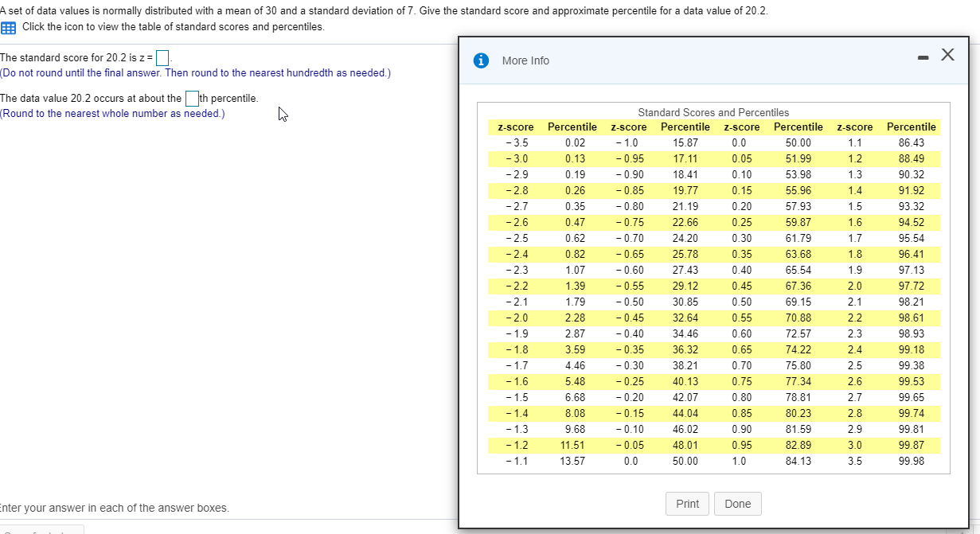This screenshot has height=534, width=980.
Task: Click the partially visible help button at bottom left
Action: click(x=40, y=530)
